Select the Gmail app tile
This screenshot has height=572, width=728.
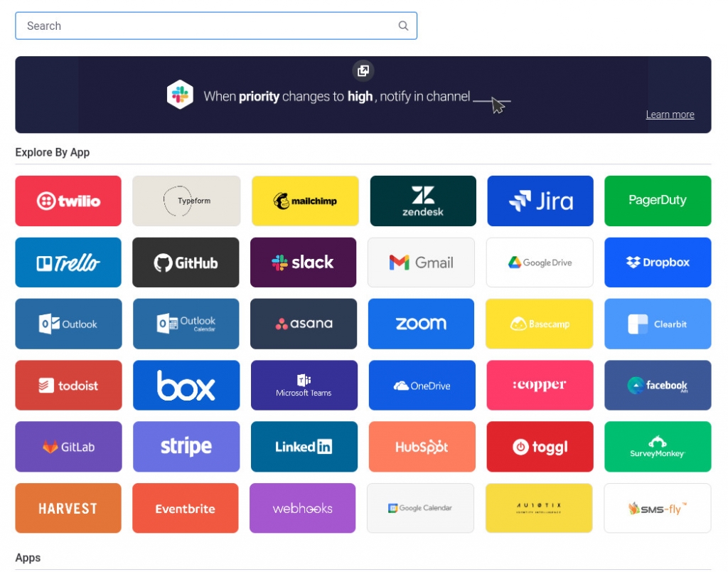pyautogui.click(x=421, y=263)
